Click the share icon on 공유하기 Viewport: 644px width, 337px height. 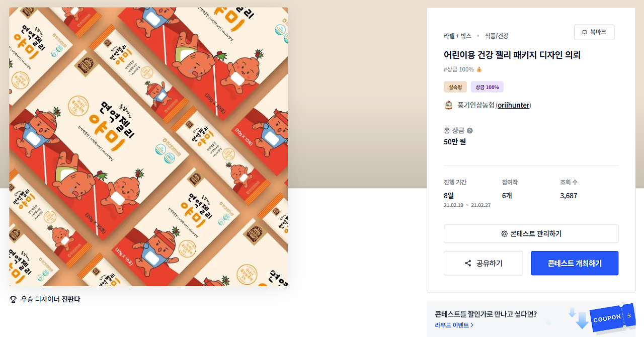point(468,264)
